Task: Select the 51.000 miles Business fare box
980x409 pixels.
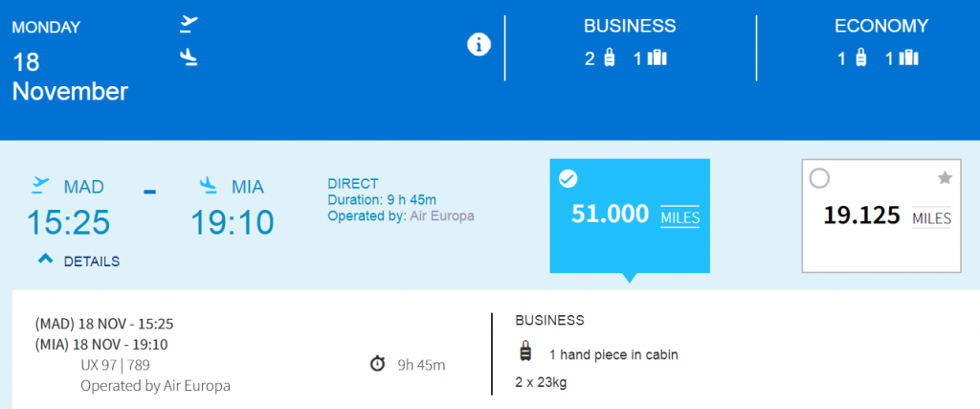Action: point(630,216)
